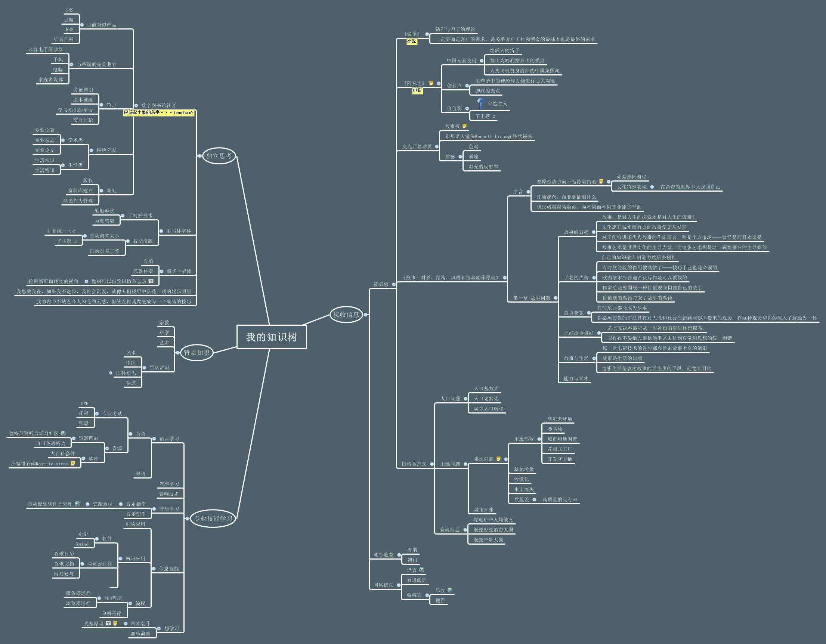Collapse the 收藏夹 node
This screenshot has height=644, width=826.
pyautogui.click(x=427, y=596)
